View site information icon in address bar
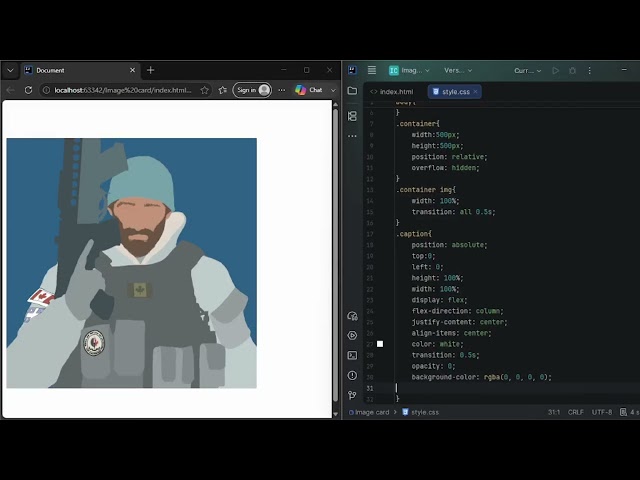640x480 pixels. click(x=46, y=90)
